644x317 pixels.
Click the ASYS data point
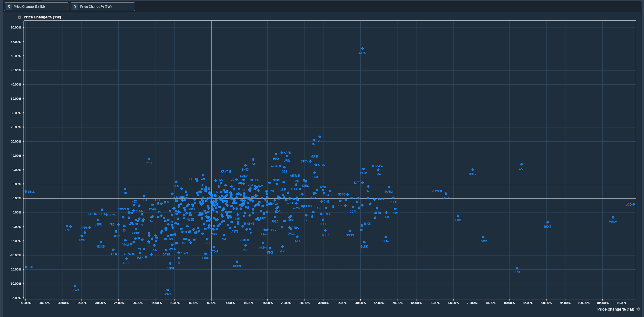tap(168, 290)
